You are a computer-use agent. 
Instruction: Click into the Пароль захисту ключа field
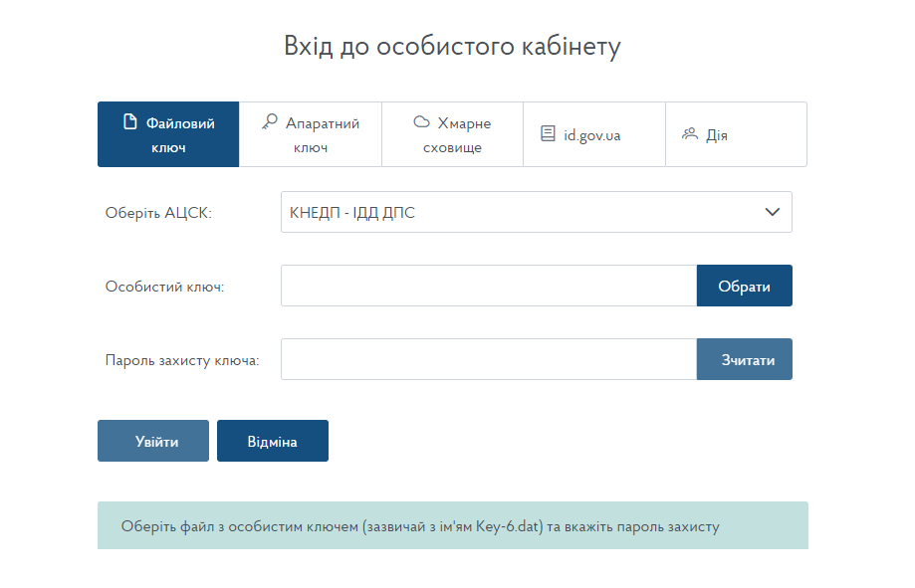tap(488, 359)
